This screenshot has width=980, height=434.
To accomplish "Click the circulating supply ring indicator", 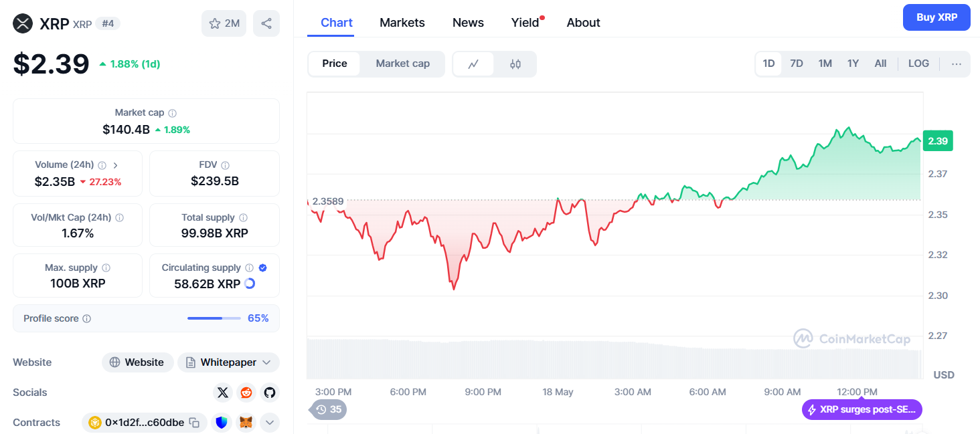I will point(250,284).
